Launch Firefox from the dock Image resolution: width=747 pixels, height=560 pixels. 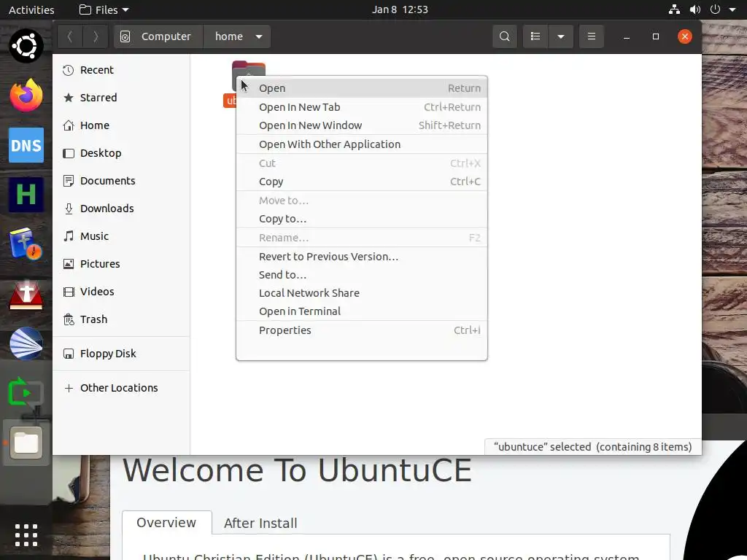click(26, 96)
